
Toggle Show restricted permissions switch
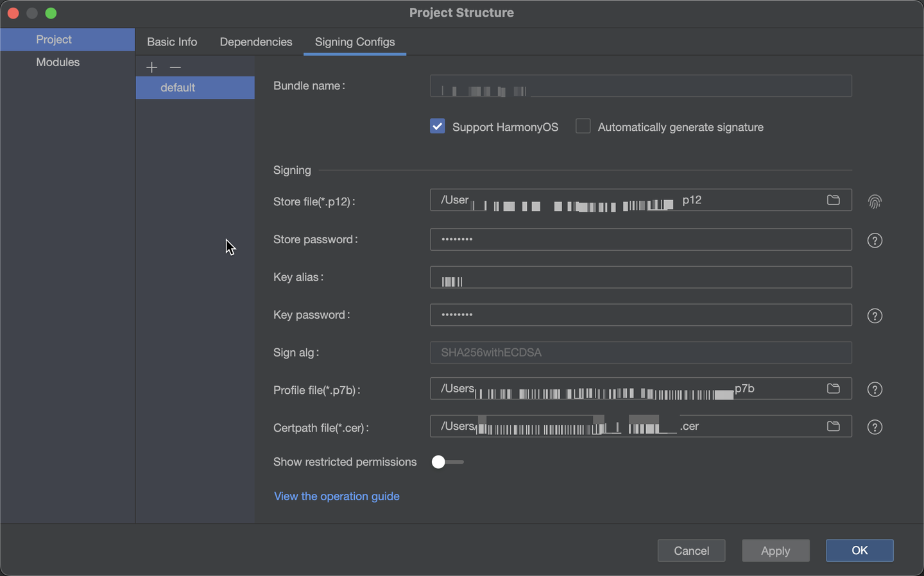pyautogui.click(x=447, y=462)
